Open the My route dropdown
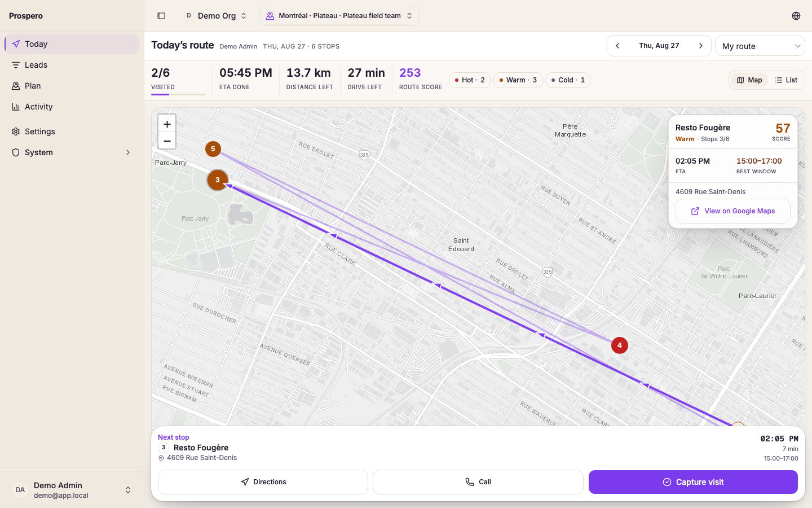The height and width of the screenshot is (508, 812). pos(760,46)
